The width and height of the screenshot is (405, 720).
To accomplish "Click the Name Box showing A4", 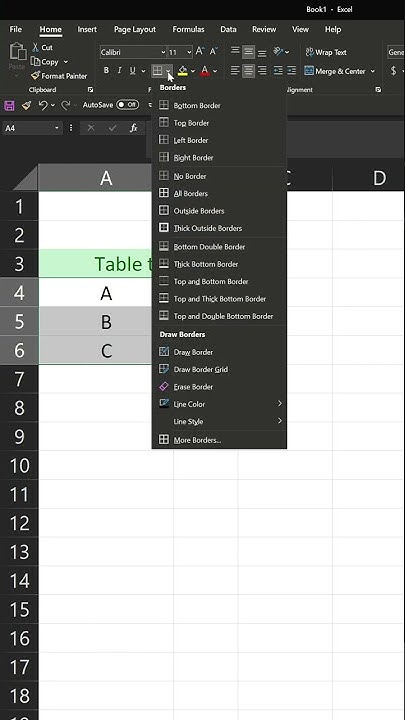I will coord(32,128).
